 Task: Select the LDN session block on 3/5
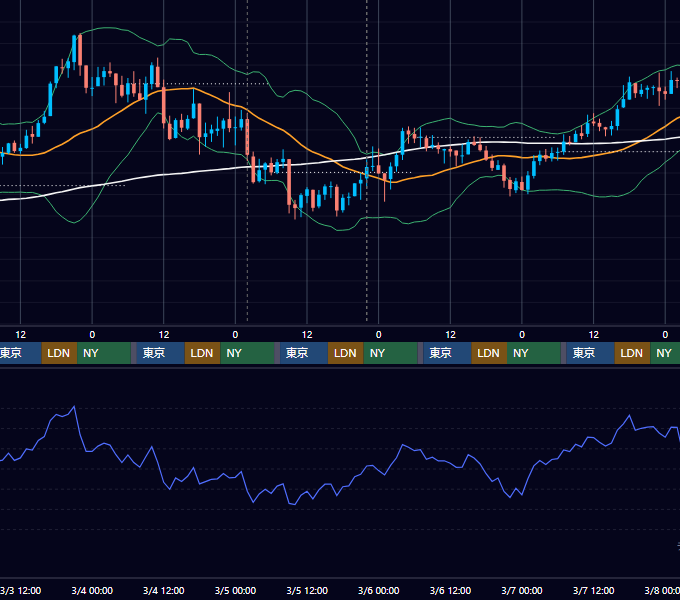[x=346, y=353]
